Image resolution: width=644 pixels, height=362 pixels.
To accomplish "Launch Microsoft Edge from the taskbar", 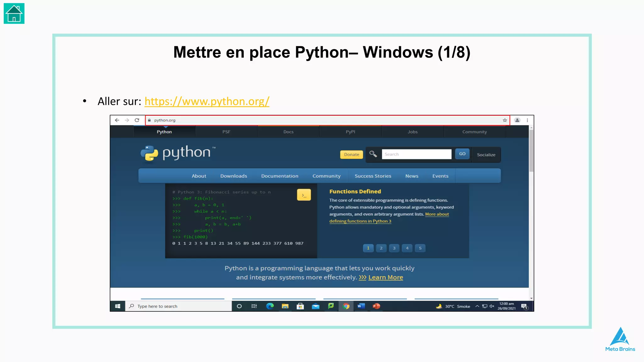I will point(270,306).
